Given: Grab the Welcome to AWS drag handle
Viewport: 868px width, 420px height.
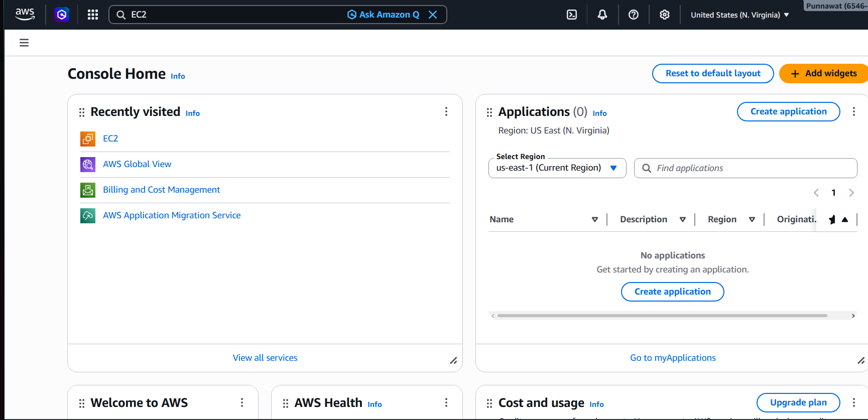Looking at the screenshot, I should 82,403.
